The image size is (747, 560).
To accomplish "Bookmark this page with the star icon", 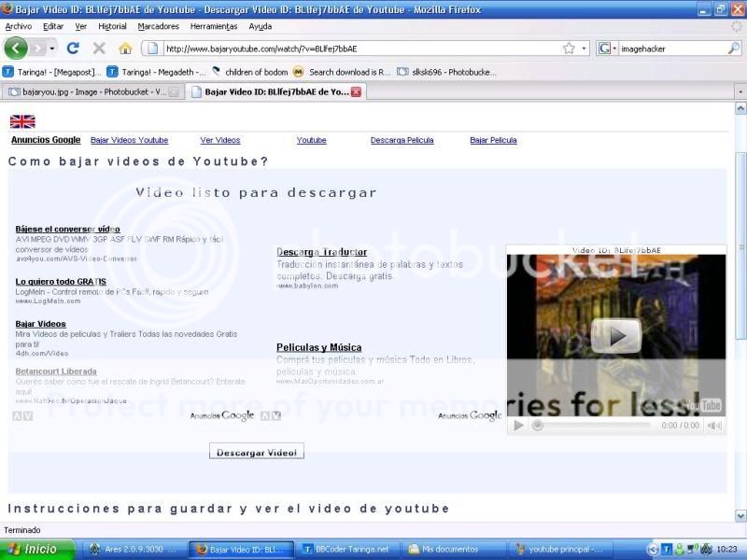I will pyautogui.click(x=569, y=49).
